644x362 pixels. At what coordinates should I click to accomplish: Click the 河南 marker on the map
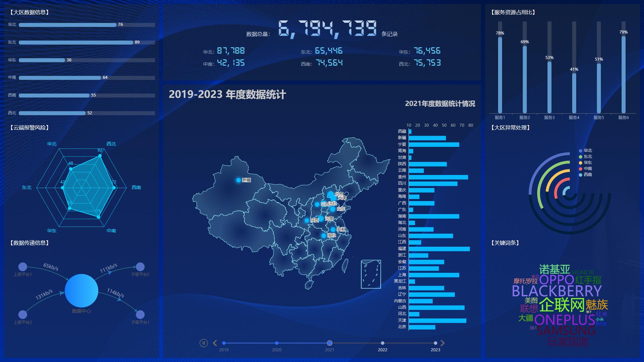(x=322, y=219)
